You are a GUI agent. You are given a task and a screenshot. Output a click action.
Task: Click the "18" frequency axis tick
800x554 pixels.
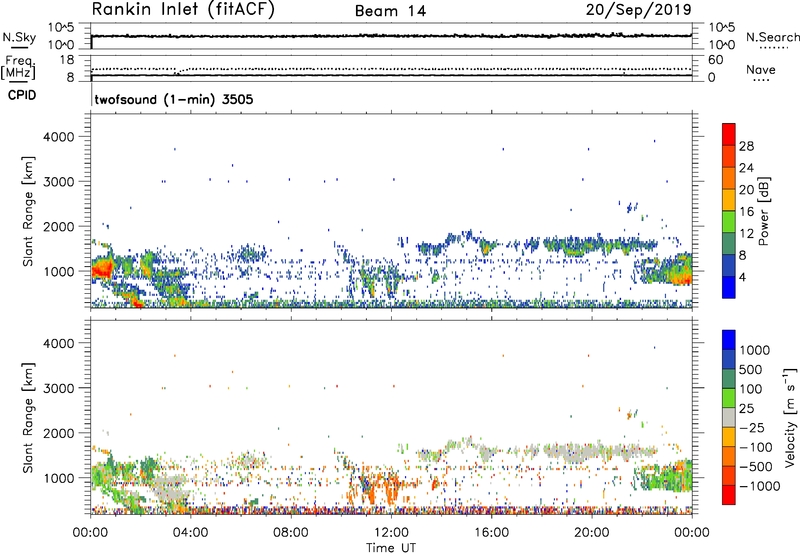(x=67, y=60)
